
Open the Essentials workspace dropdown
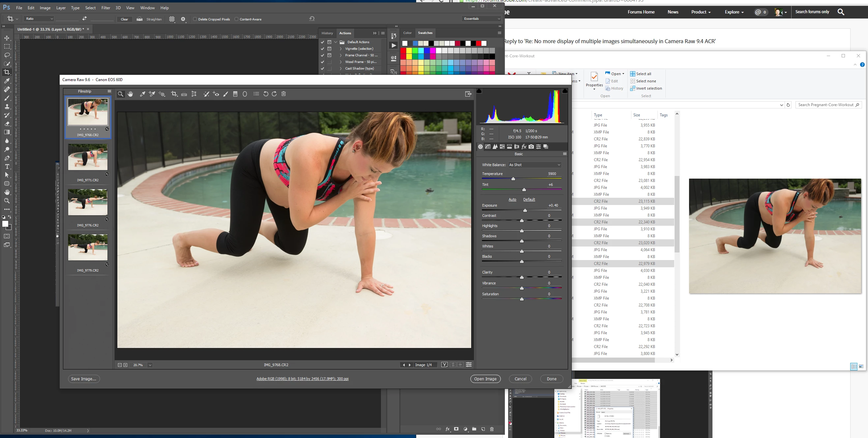coord(482,19)
